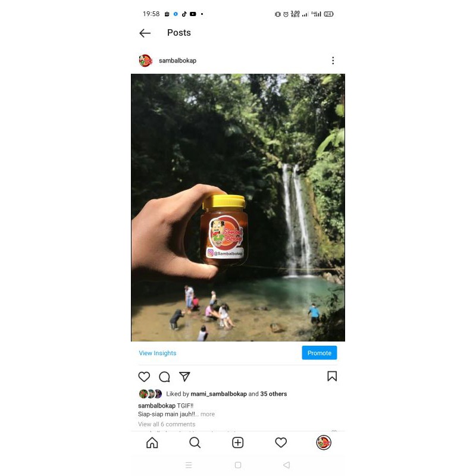Open the Search tab magnifier icon
Screen dimensions: 476x476
(x=195, y=443)
